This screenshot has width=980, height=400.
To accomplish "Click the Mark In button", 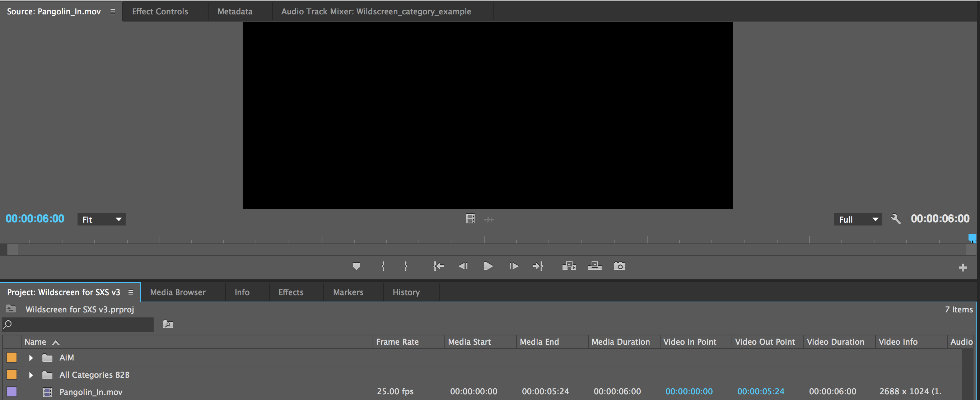I will pos(383,266).
